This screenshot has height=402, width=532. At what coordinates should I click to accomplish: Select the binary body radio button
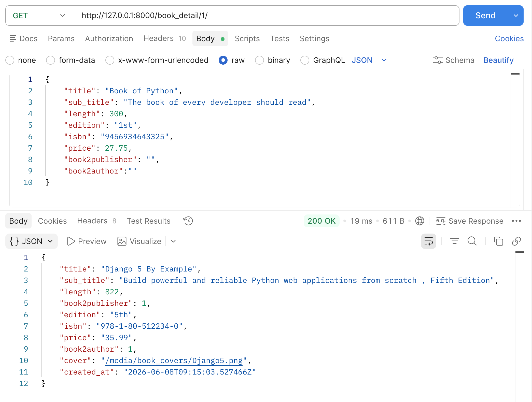tap(260, 60)
